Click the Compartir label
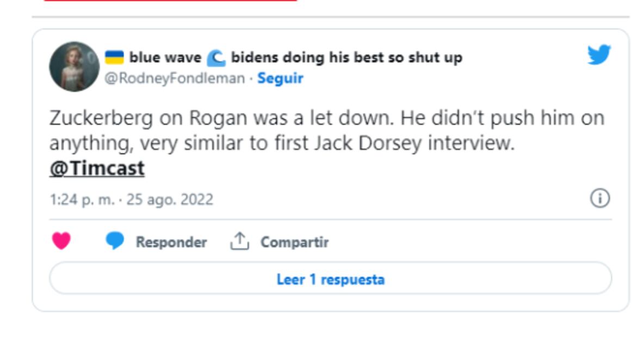The image size is (644, 337). point(294,242)
